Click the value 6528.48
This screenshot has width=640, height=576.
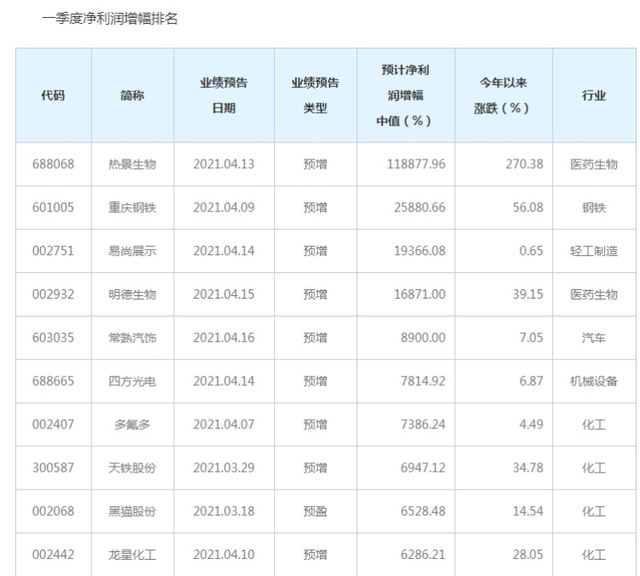pos(423,511)
